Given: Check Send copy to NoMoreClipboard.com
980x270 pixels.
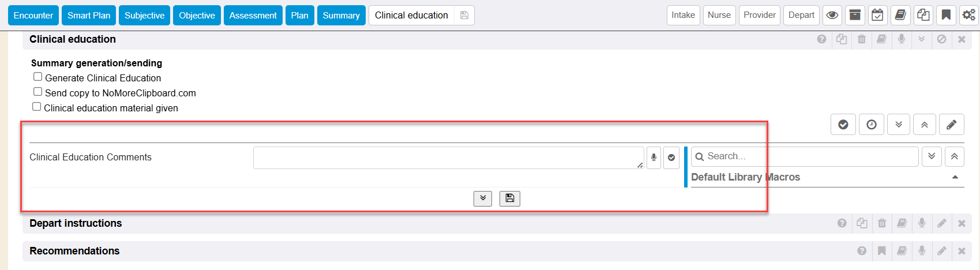Looking at the screenshot, I should tap(38, 92).
